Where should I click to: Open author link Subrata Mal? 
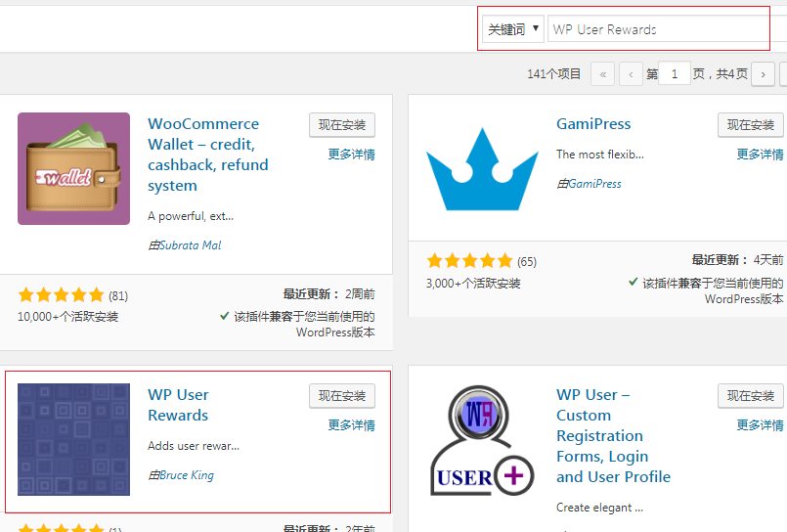pyautogui.click(x=191, y=245)
